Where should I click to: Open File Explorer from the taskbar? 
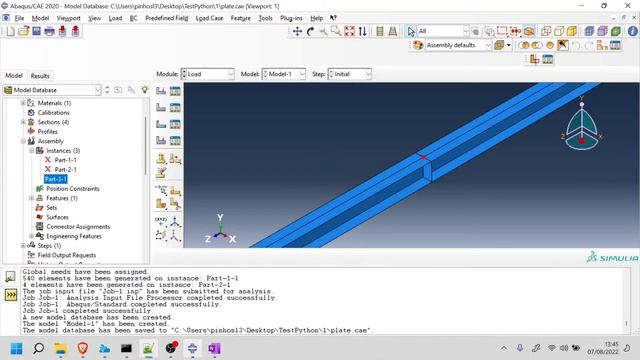coord(60,349)
